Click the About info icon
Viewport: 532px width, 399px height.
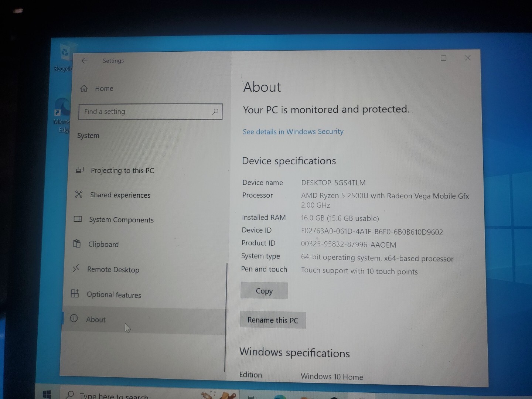click(x=74, y=318)
